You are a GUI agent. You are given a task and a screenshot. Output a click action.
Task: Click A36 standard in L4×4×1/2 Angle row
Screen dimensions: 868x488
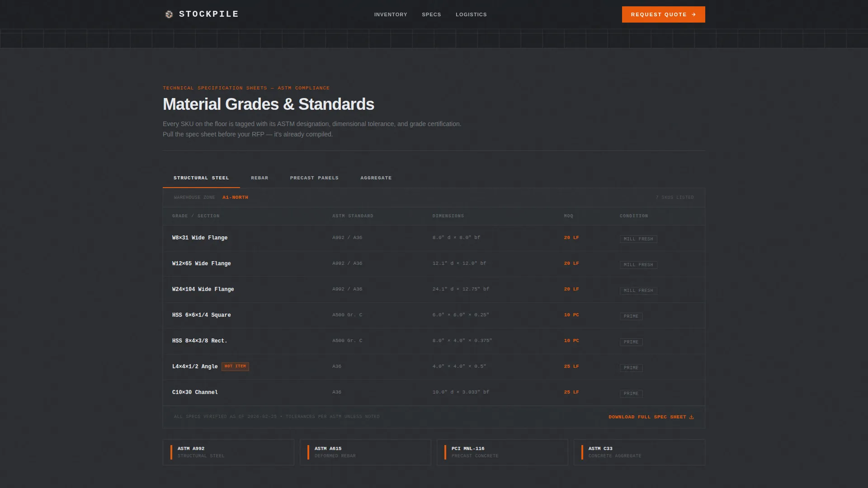(x=337, y=366)
